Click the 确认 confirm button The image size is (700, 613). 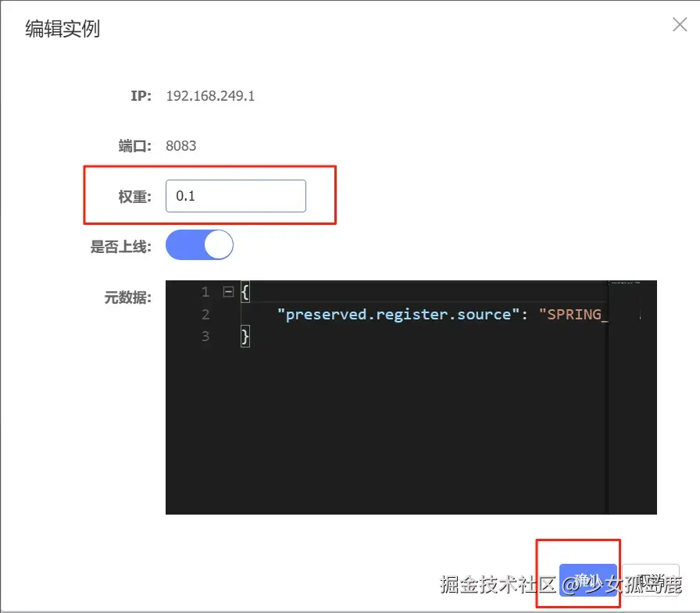coord(588,579)
